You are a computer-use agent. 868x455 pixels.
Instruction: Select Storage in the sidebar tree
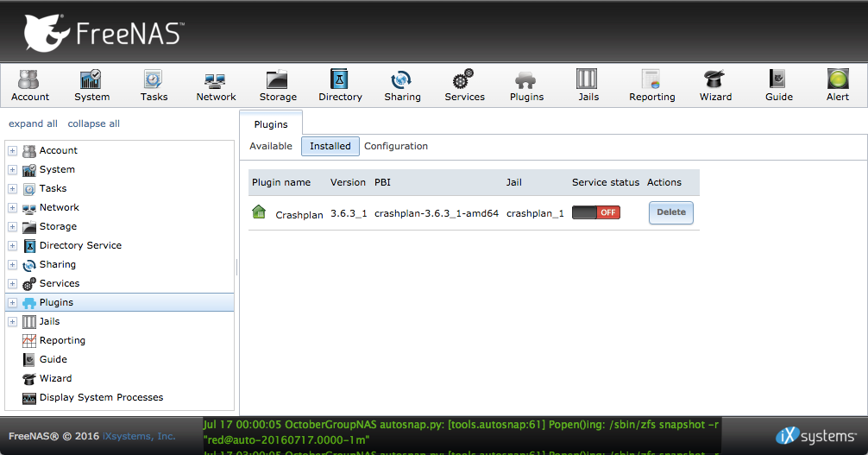pyautogui.click(x=58, y=226)
